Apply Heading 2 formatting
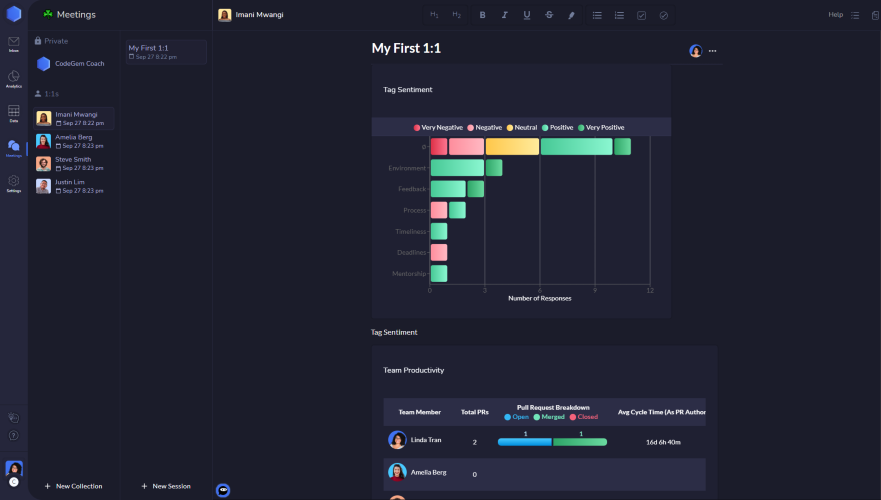 coord(456,15)
